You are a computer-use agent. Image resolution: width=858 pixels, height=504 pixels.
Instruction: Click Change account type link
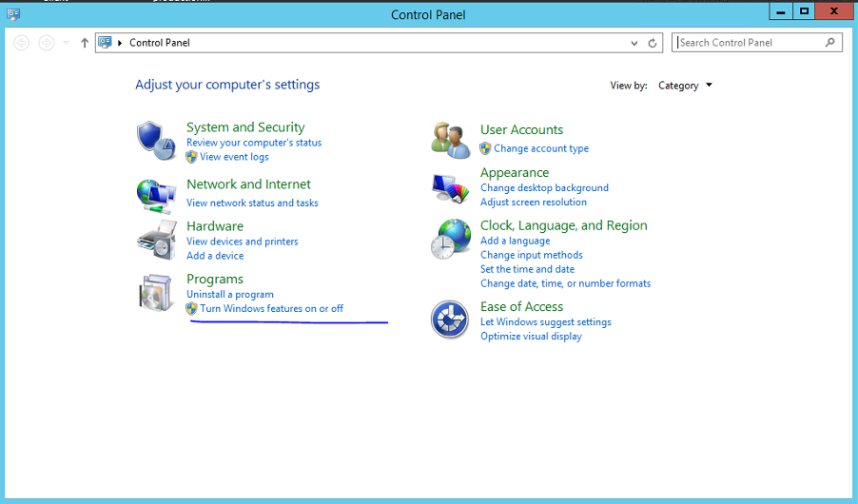click(541, 148)
